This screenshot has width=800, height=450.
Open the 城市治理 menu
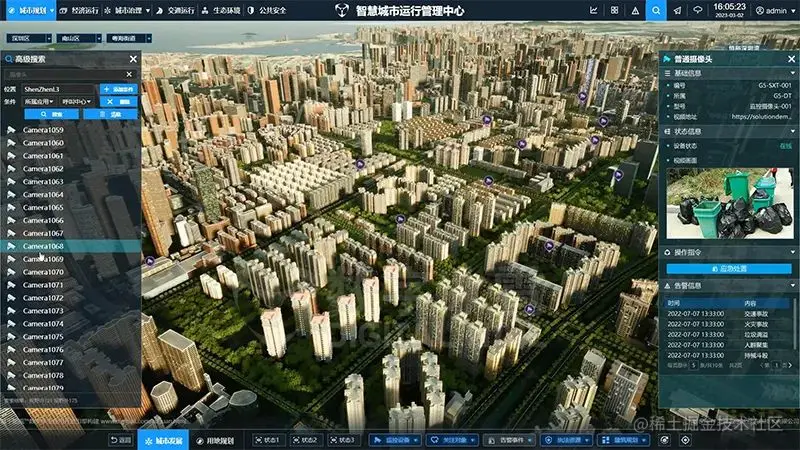[x=128, y=10]
